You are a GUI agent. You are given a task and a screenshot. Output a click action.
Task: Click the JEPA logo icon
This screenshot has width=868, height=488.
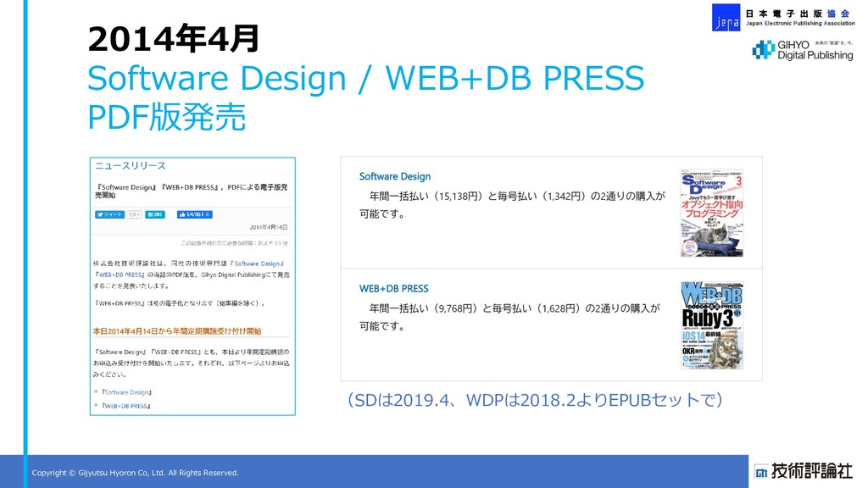(726, 17)
